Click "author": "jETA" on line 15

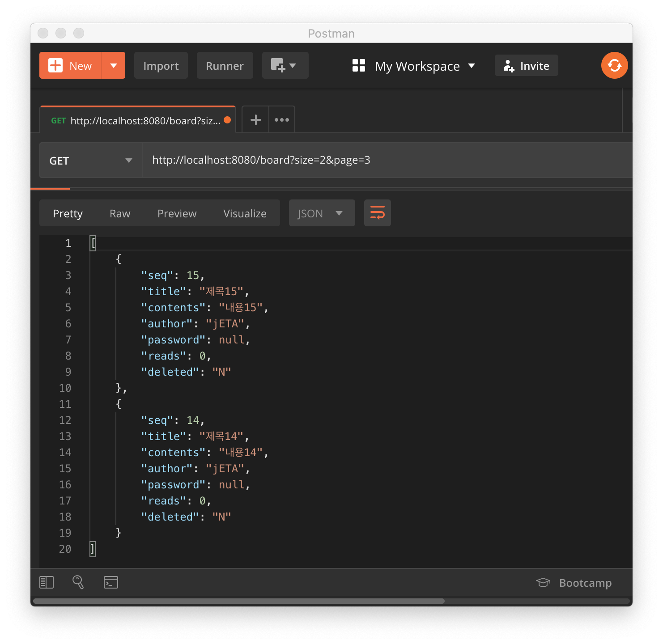195,468
